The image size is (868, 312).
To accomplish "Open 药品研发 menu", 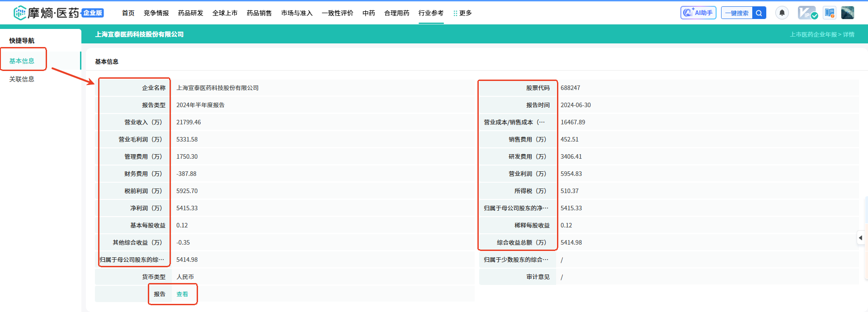I will point(190,13).
